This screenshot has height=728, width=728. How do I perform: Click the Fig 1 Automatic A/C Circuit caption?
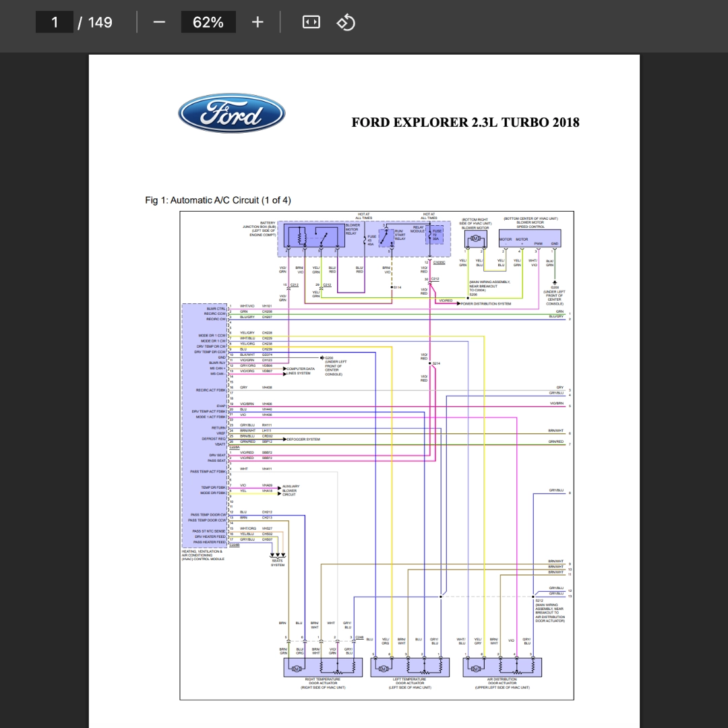point(218,200)
